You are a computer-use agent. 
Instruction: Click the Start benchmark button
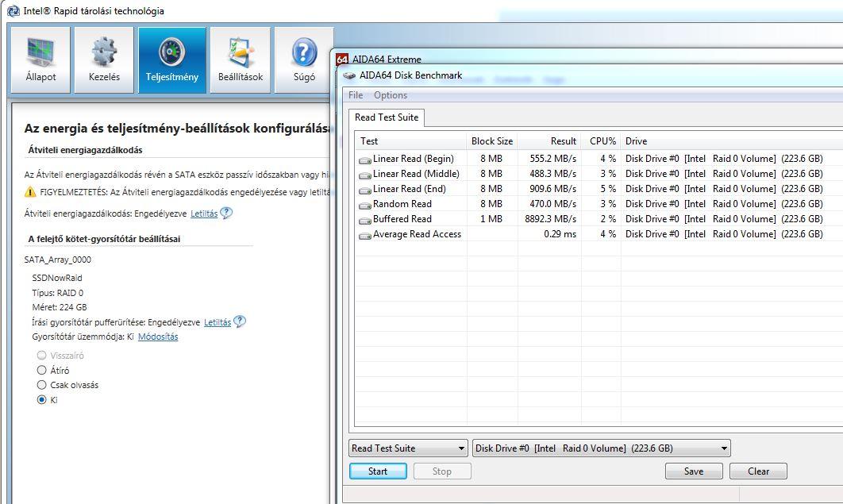pyautogui.click(x=378, y=471)
